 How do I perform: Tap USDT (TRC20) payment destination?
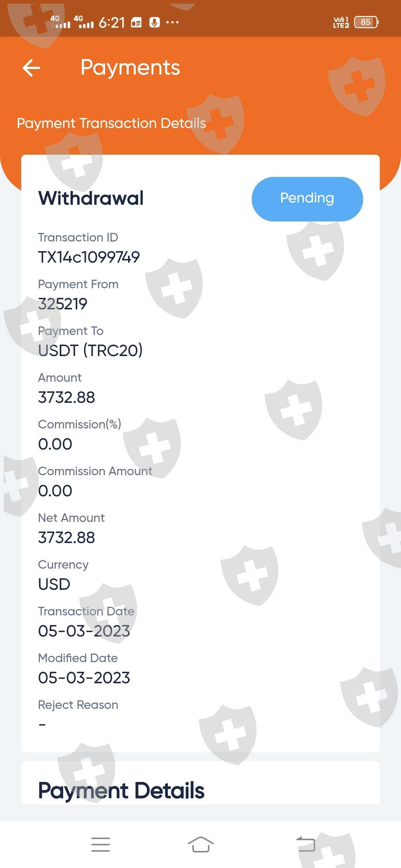tap(90, 351)
